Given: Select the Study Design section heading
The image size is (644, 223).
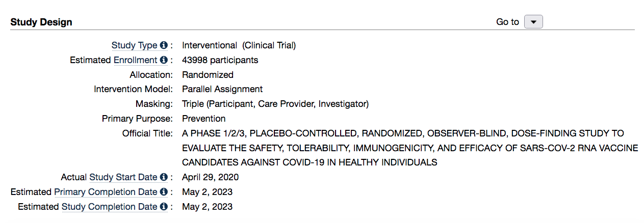Looking at the screenshot, I should click(x=41, y=22).
